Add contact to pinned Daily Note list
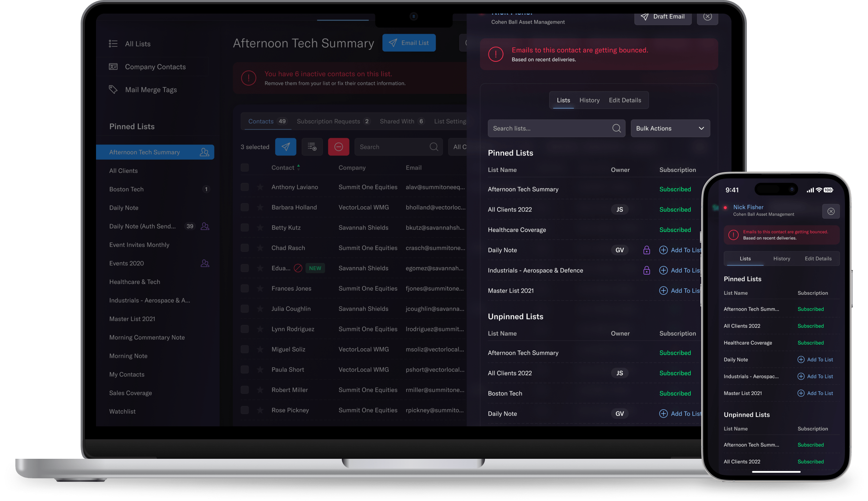 [680, 250]
